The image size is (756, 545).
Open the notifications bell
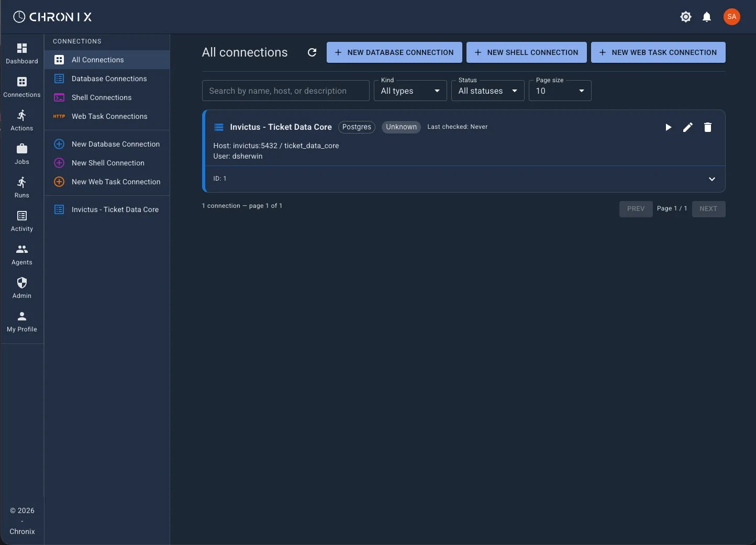[707, 17]
